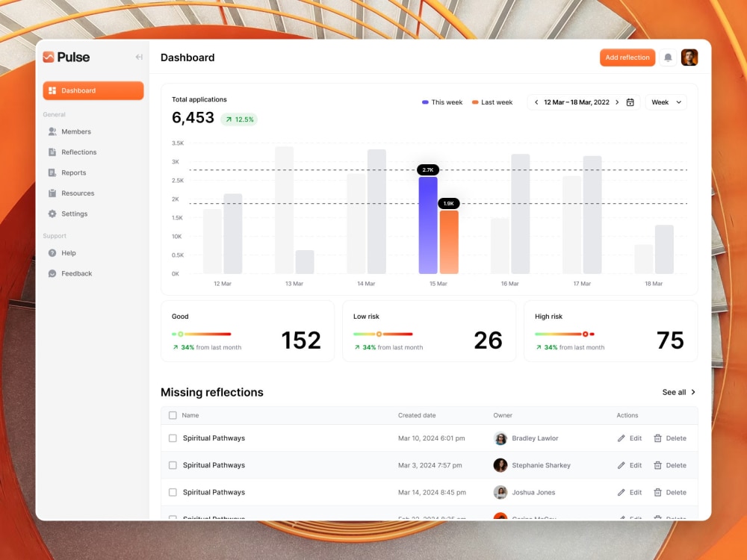Click pencil icon in Joshua Jones row
The width and height of the screenshot is (747, 560).
pos(622,492)
